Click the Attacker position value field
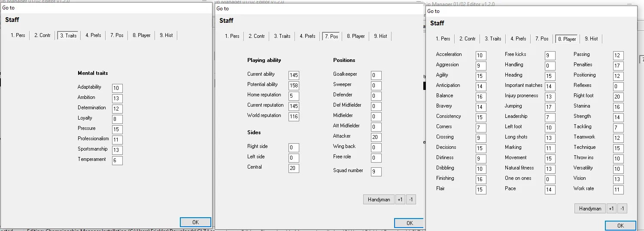The height and width of the screenshot is (231, 644). [376, 137]
